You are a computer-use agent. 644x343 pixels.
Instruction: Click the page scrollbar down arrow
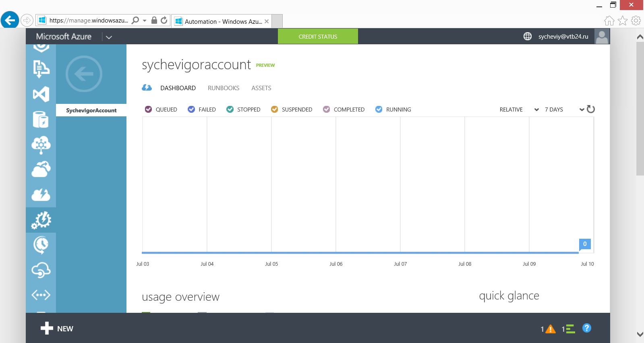click(640, 334)
